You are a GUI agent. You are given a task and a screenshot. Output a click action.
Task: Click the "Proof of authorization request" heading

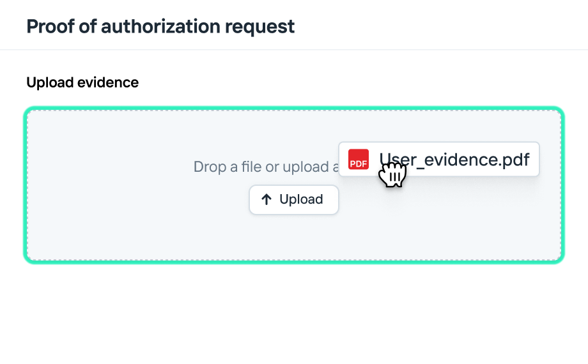click(160, 26)
